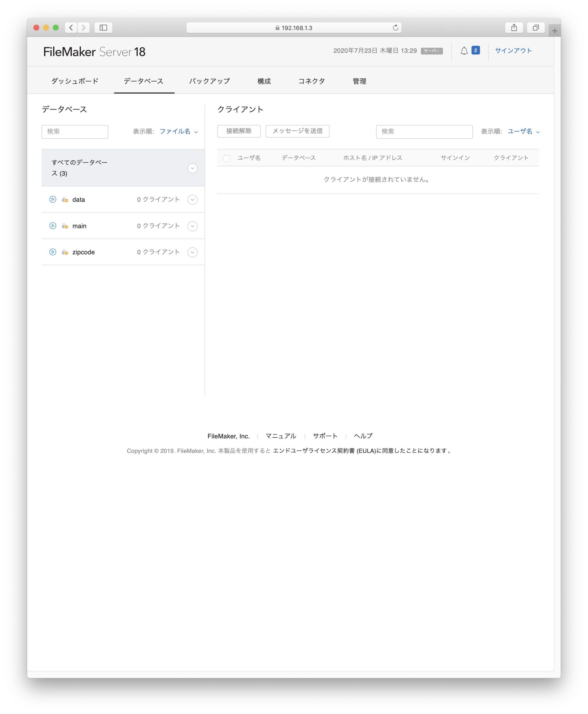
Task: Reload the page with the refresh icon
Action: coord(395,28)
